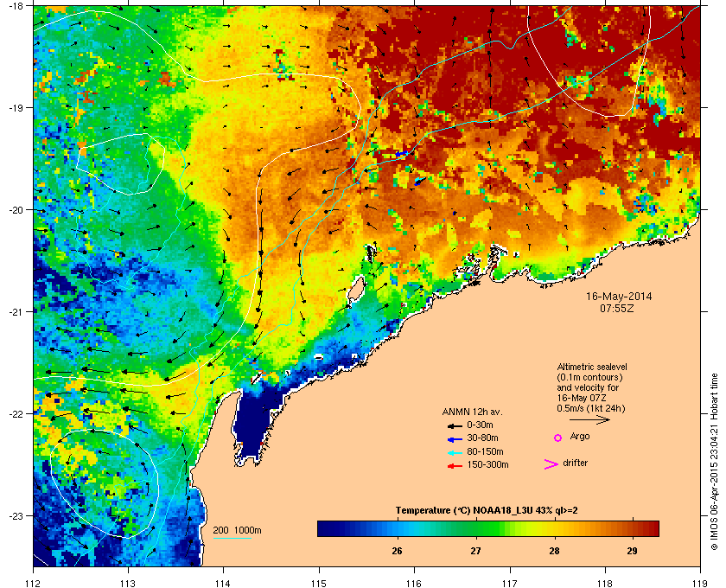The height and width of the screenshot is (588, 726).
Task: Click the 80-150m legend label
Action: coord(485,451)
